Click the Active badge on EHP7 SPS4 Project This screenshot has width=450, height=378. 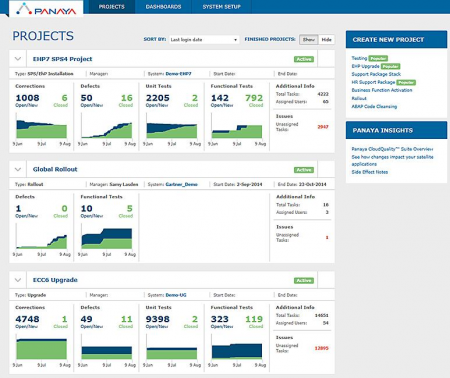point(304,59)
